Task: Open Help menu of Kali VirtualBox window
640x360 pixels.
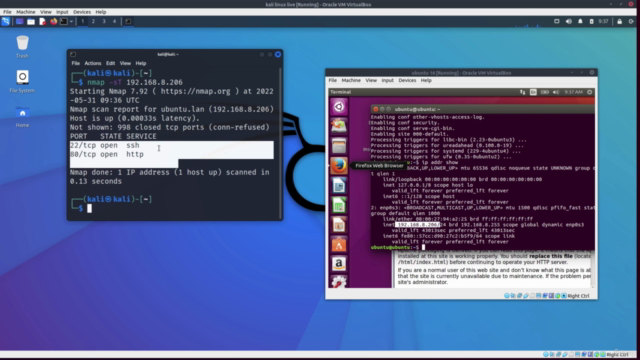Action: point(101,12)
